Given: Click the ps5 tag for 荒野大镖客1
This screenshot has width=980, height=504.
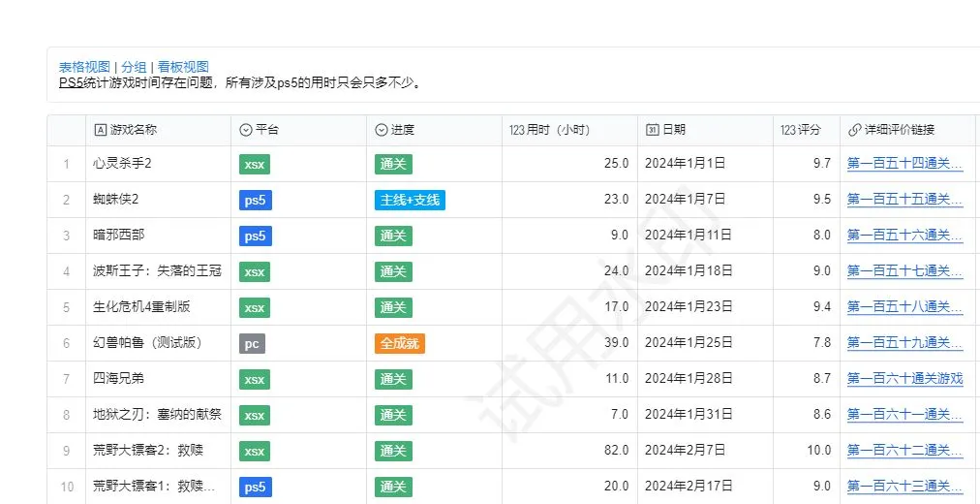Looking at the screenshot, I should [x=255, y=487].
